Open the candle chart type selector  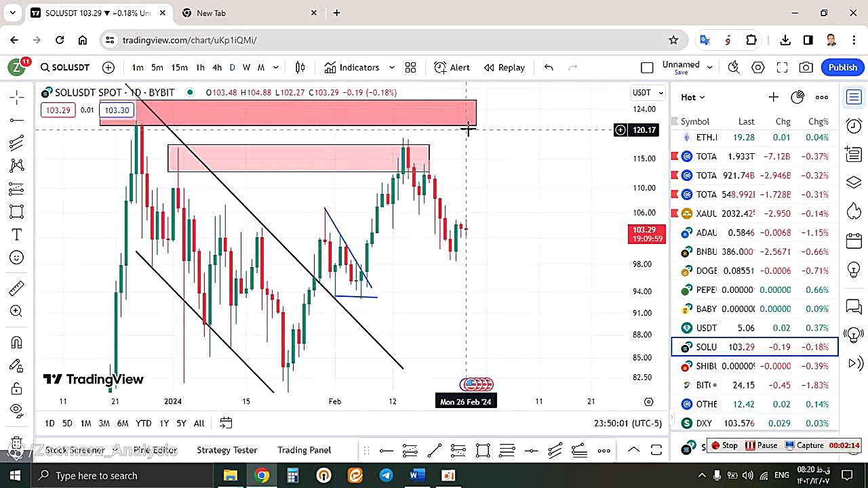[x=300, y=67]
